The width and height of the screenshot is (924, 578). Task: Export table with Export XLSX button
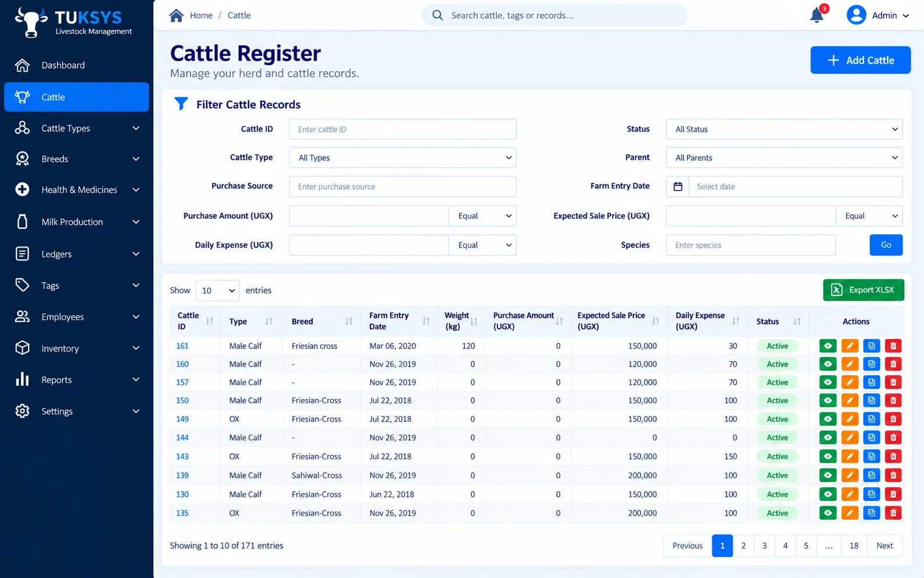click(x=863, y=290)
